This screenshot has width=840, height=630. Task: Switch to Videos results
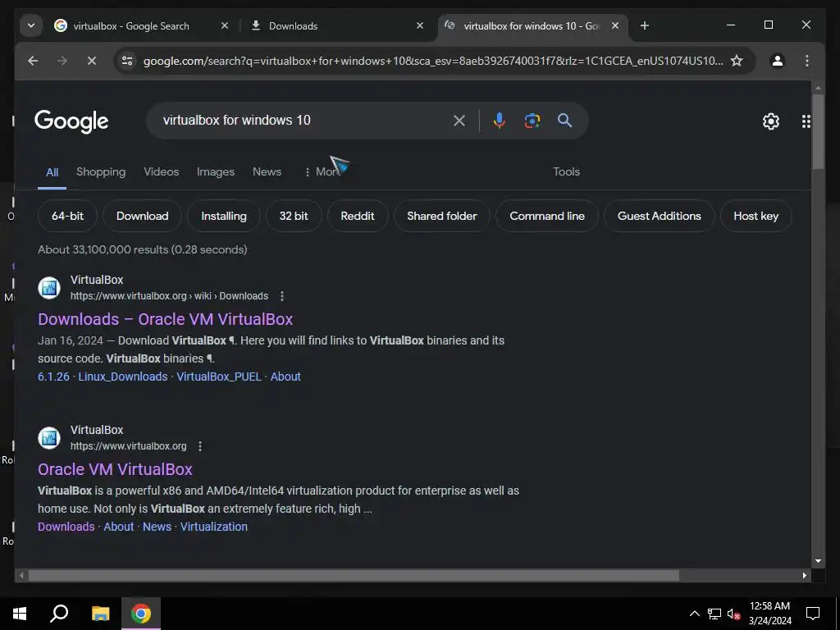pos(162,172)
